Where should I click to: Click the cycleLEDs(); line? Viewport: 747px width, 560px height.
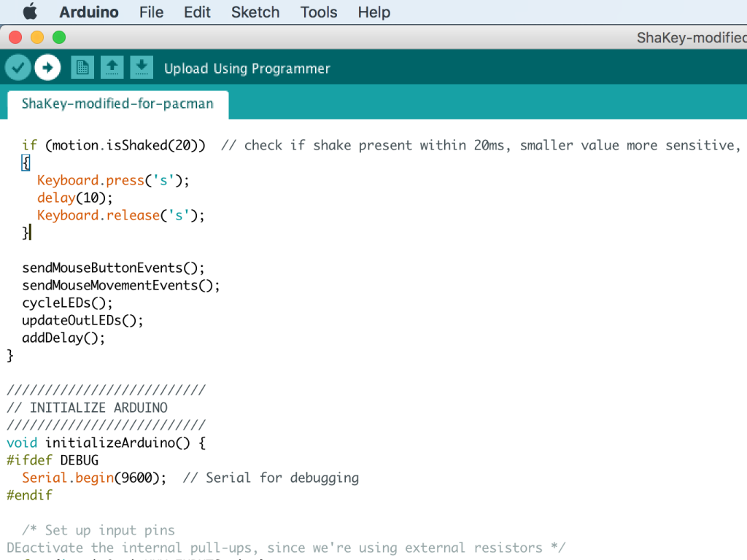pos(67,303)
